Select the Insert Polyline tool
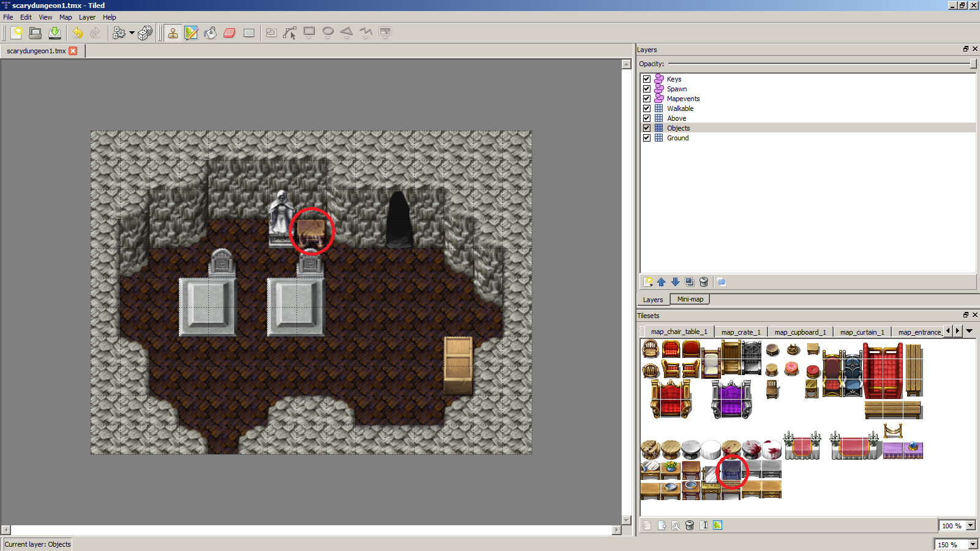This screenshot has width=980, height=551. tap(366, 32)
